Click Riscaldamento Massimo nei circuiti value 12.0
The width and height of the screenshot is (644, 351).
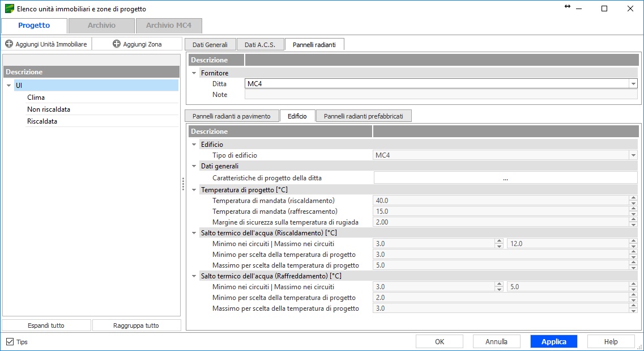pyautogui.click(x=568, y=244)
